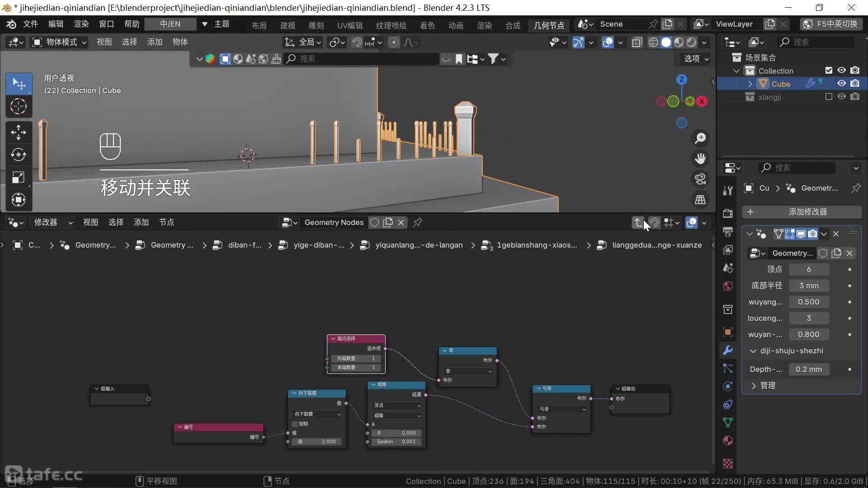
Task: Go to parent node tree arrow icon
Action: tap(638, 222)
